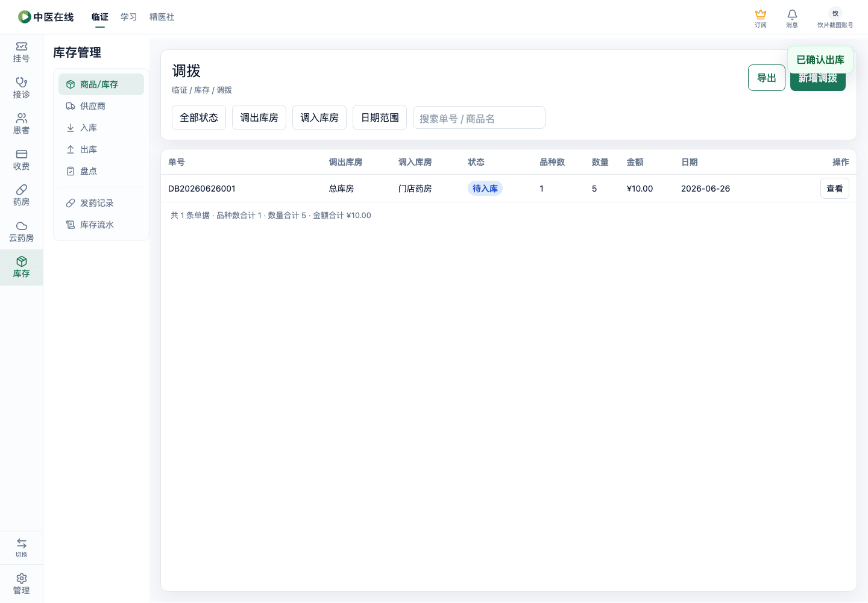The height and width of the screenshot is (603, 868).
Task: Click the 金额 column header
Action: click(635, 162)
